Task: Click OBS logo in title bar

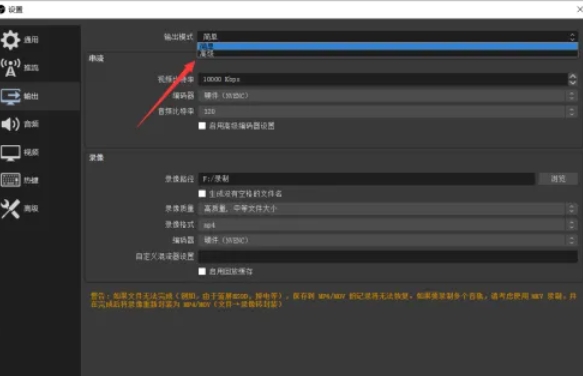Action: click(x=2, y=9)
